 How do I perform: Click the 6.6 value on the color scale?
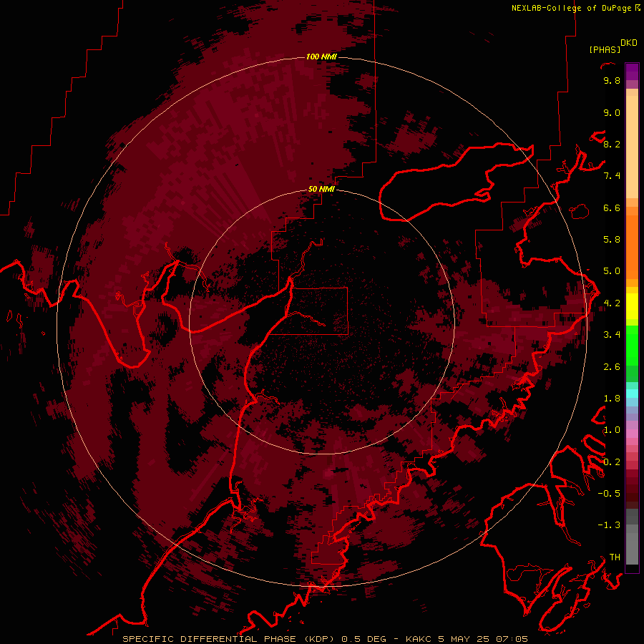[612, 208]
